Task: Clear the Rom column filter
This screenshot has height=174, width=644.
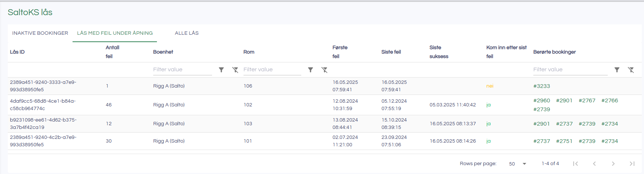Action: (x=324, y=70)
